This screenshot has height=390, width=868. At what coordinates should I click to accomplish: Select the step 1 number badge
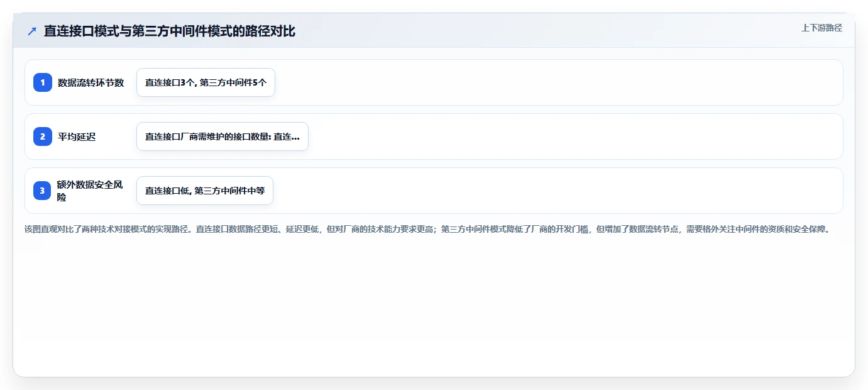(43, 82)
